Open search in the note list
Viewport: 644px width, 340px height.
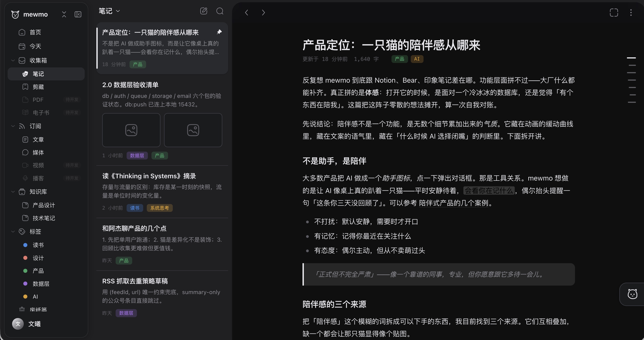click(x=220, y=11)
